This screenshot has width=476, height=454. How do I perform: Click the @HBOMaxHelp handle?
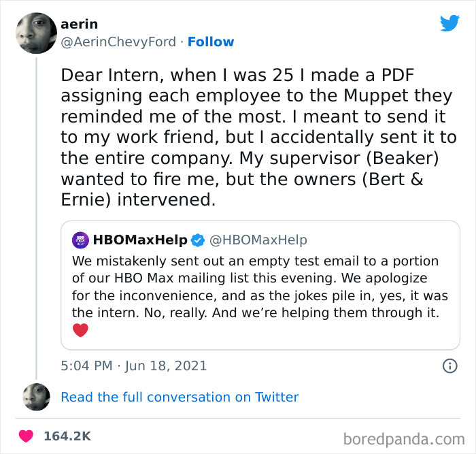click(258, 240)
